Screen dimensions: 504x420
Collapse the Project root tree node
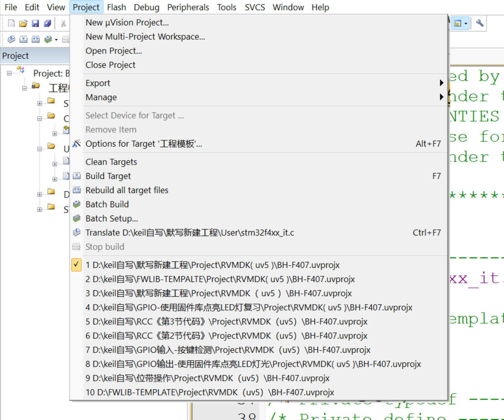9,73
